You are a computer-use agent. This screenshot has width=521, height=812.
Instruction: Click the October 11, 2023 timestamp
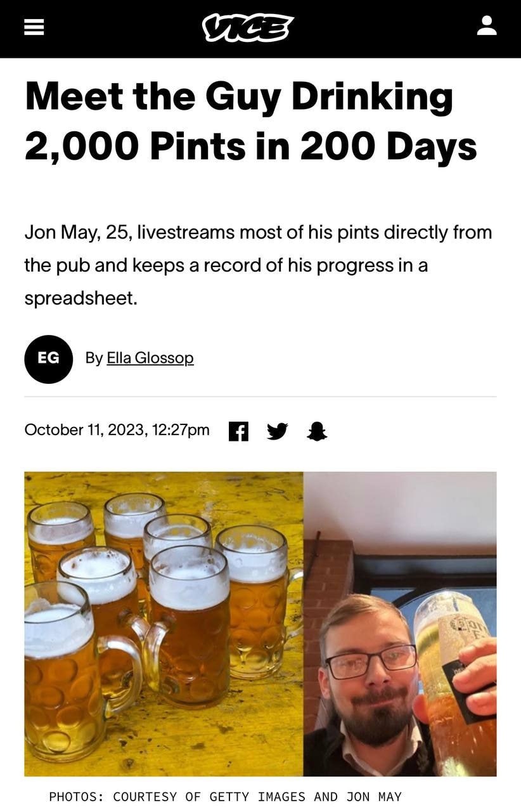tap(117, 430)
